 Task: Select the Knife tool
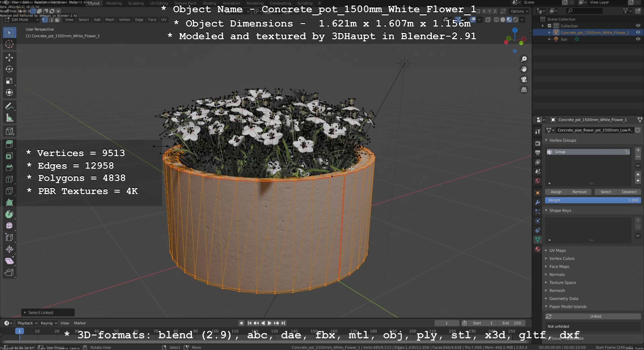(x=10, y=191)
